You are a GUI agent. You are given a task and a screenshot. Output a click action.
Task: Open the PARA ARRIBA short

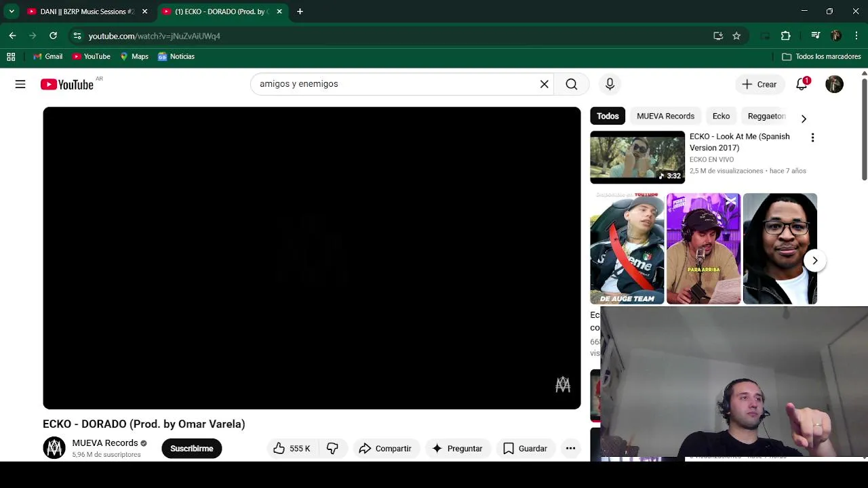click(x=703, y=249)
